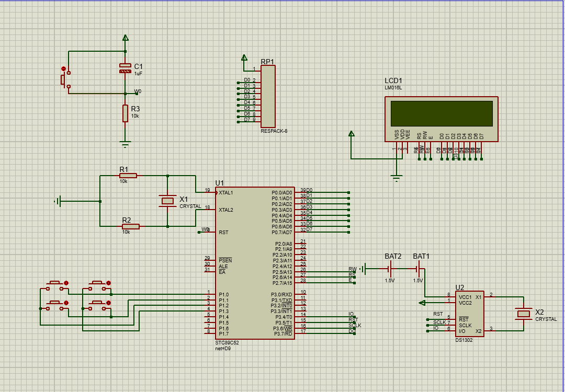Screen dimensions: 565x392
Task: Click the 'P3.0/RXD' pin label
Action: (x=282, y=294)
